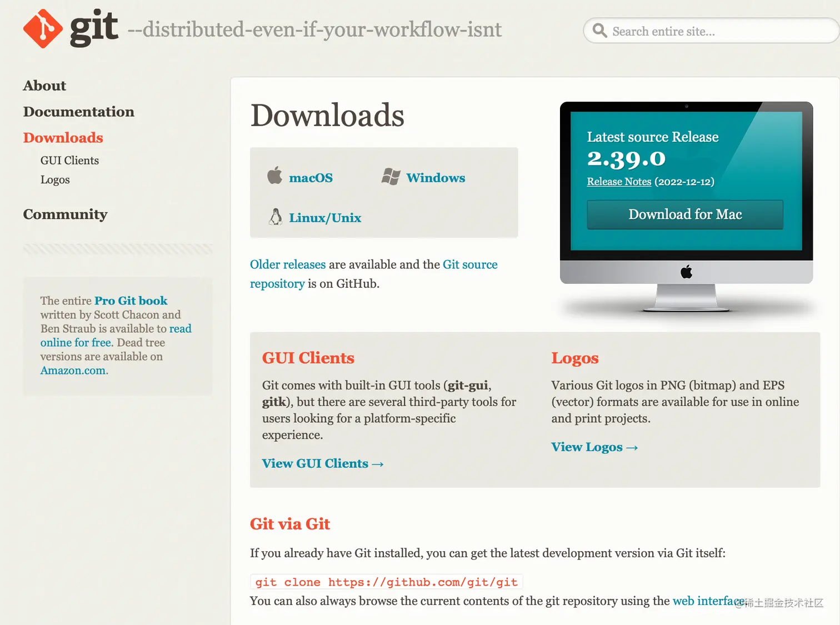Image resolution: width=840 pixels, height=625 pixels.
Task: Click the Downloads page title
Action: (327, 115)
